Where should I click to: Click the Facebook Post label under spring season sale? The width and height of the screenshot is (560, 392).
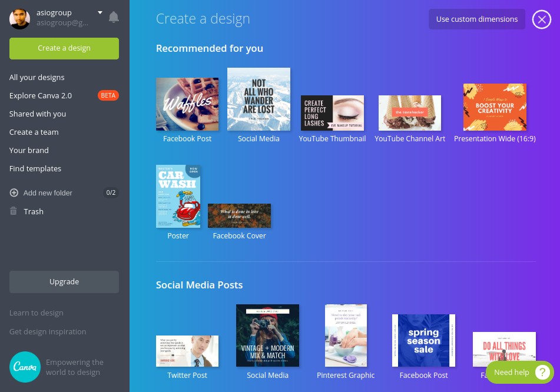tap(423, 375)
